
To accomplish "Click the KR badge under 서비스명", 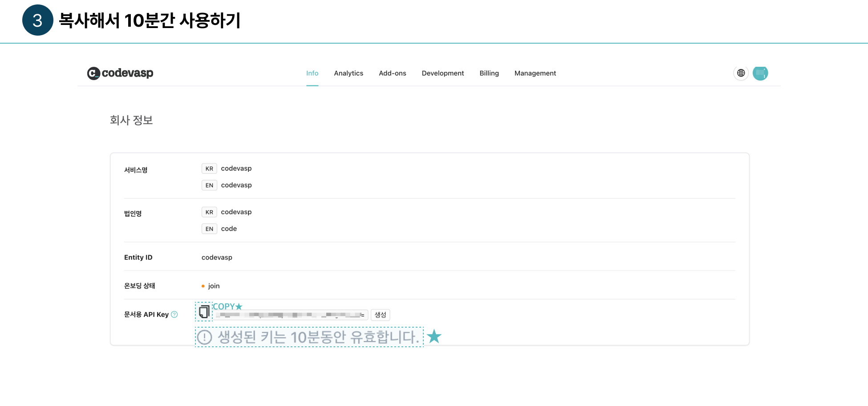I will [x=209, y=169].
